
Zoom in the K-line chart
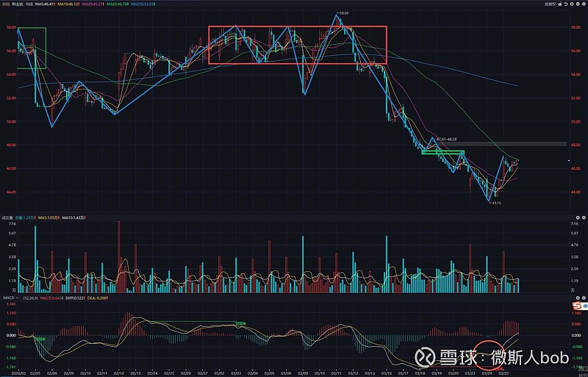tap(572, 4)
